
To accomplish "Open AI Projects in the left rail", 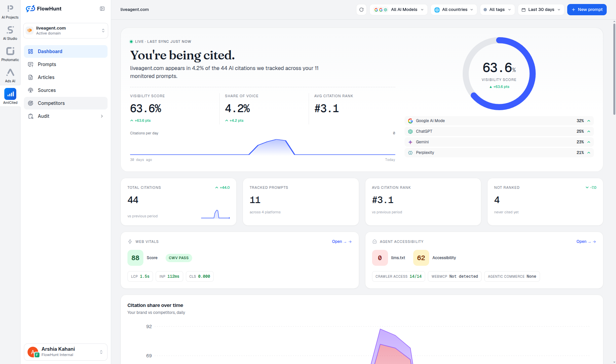I will pyautogui.click(x=10, y=12).
